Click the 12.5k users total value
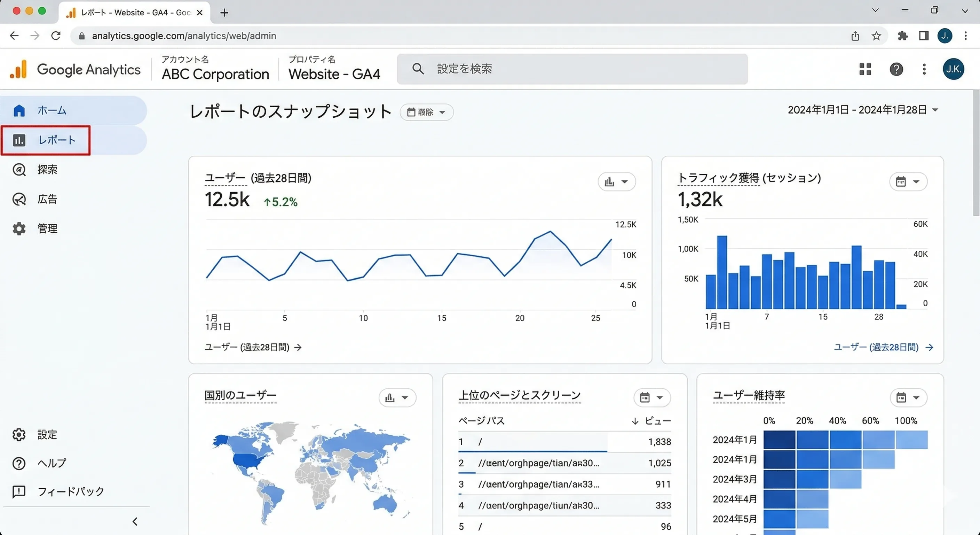 coord(227,200)
